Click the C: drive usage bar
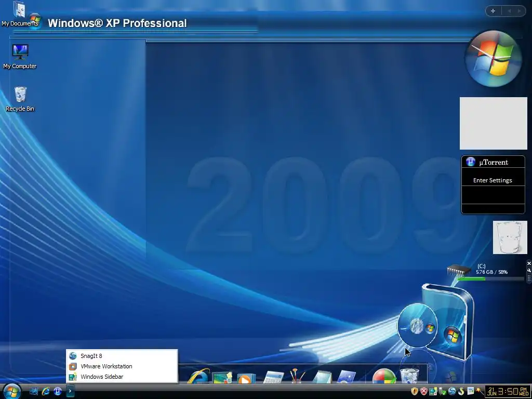This screenshot has height=399, width=532. coord(491,278)
